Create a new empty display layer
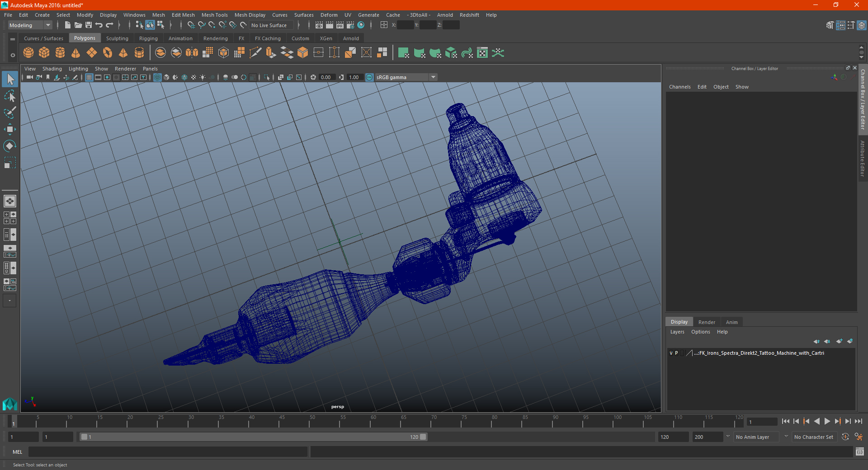The width and height of the screenshot is (868, 470). point(840,341)
